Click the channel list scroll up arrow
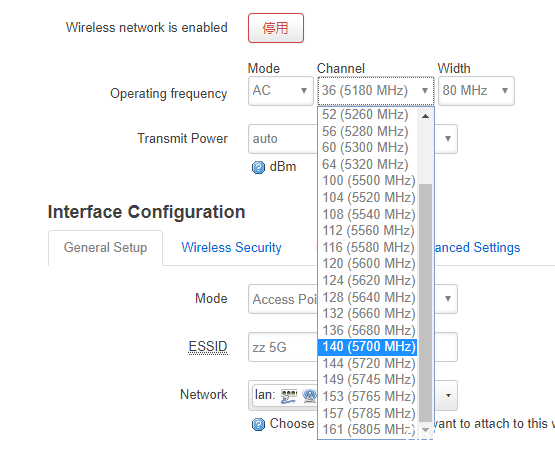555x453 pixels. click(x=426, y=116)
